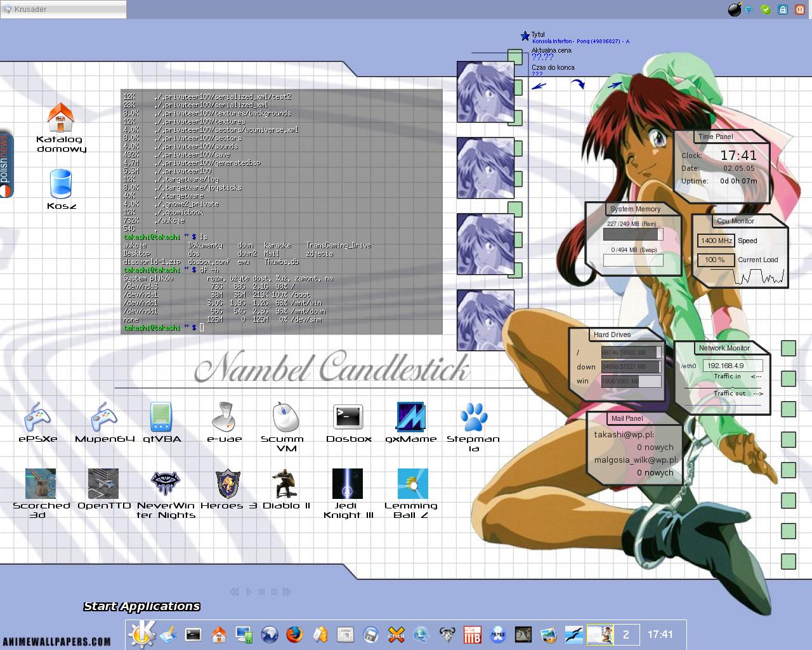Open Konqueror globe icon in panel
The image size is (812, 650).
tap(270, 634)
